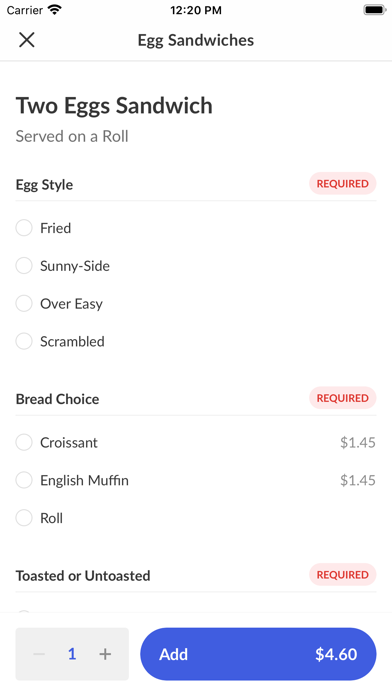
Task: Tap the Croissant $1.45 price
Action: click(x=358, y=443)
